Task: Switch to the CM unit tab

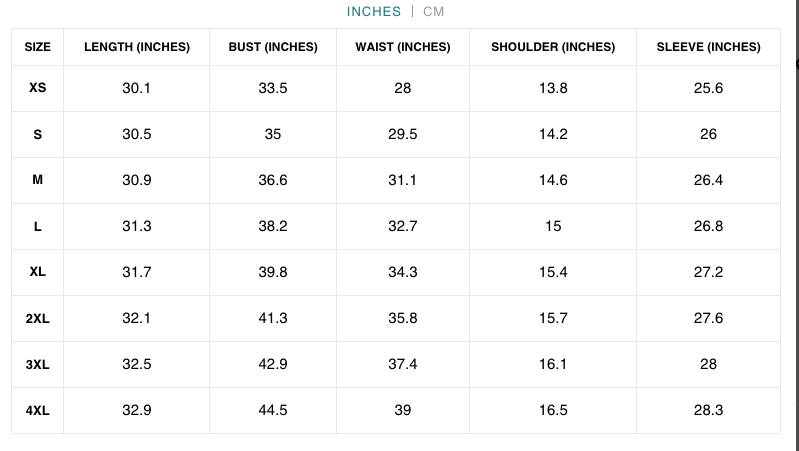Action: tap(433, 12)
